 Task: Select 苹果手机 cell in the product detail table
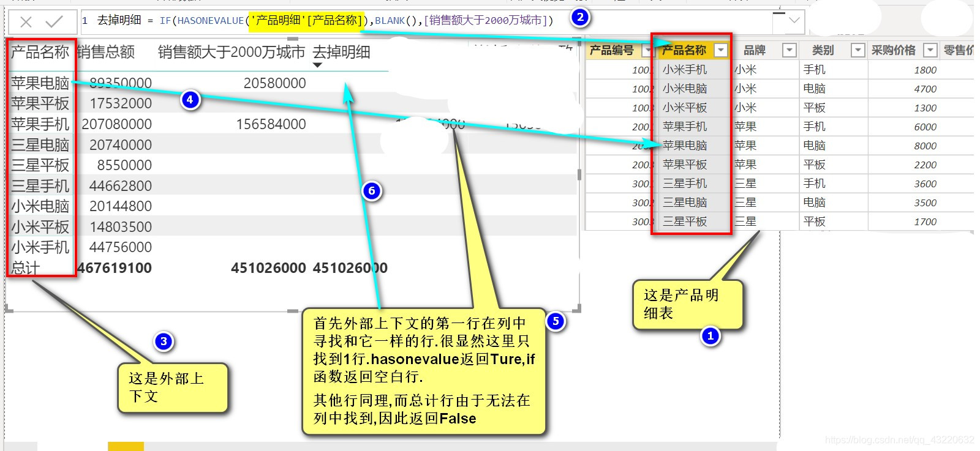click(685, 127)
